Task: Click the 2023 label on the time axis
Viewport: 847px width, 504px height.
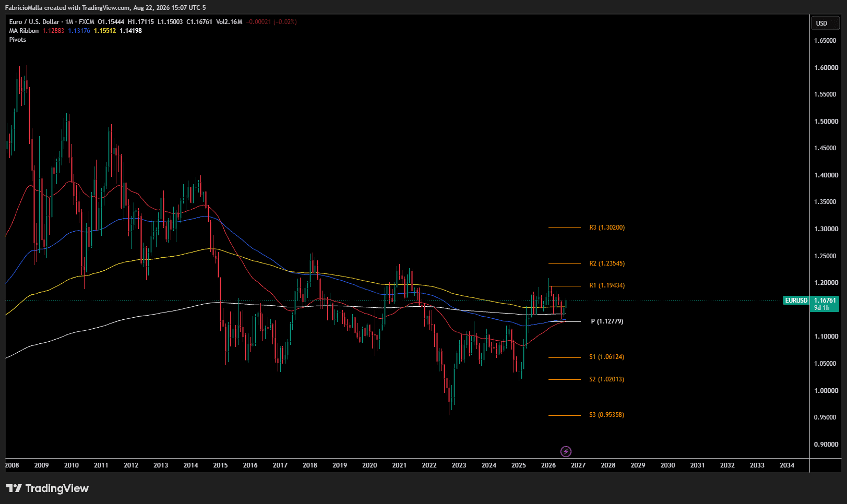Action: point(459,465)
